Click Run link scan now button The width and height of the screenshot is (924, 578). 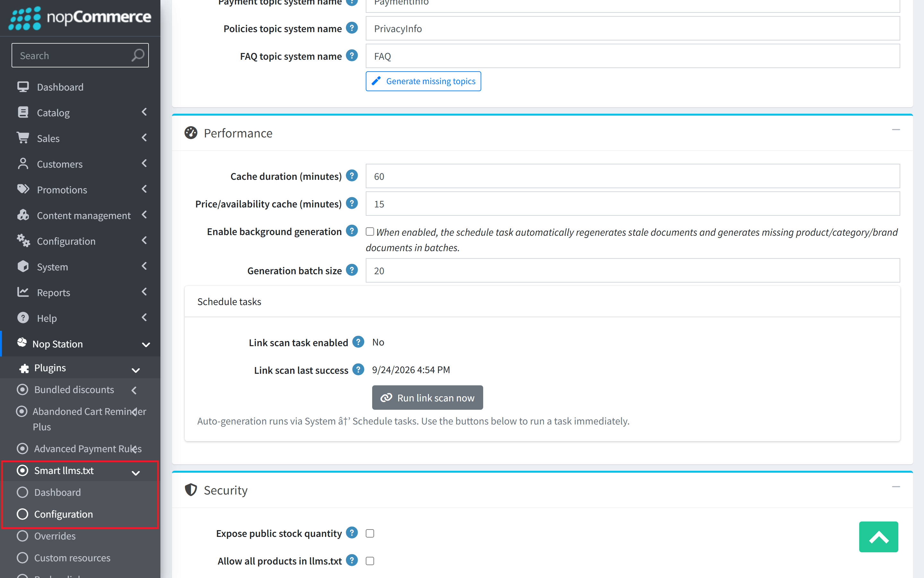[427, 398]
